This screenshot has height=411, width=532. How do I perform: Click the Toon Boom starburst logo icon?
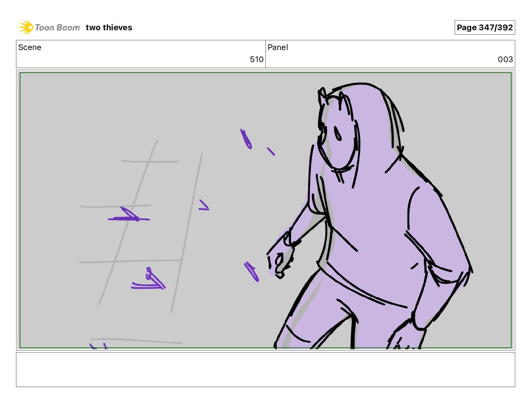point(26,27)
